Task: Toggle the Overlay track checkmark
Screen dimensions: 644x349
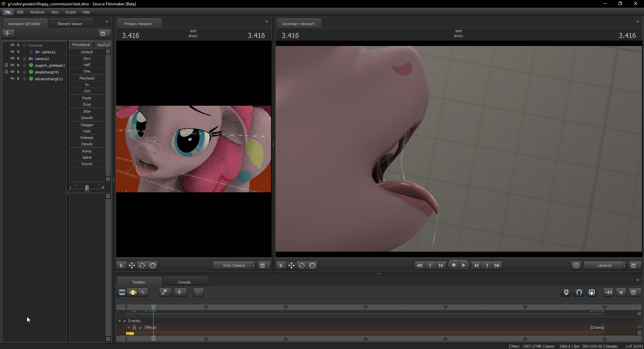Action: (x=124, y=321)
